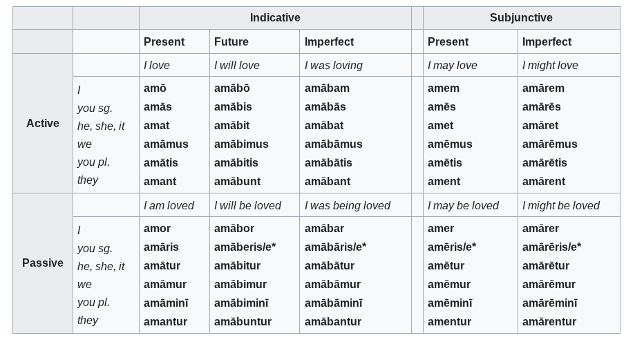This screenshot has width=644, height=342.
Task: Select the Passive row header
Action: tap(43, 263)
